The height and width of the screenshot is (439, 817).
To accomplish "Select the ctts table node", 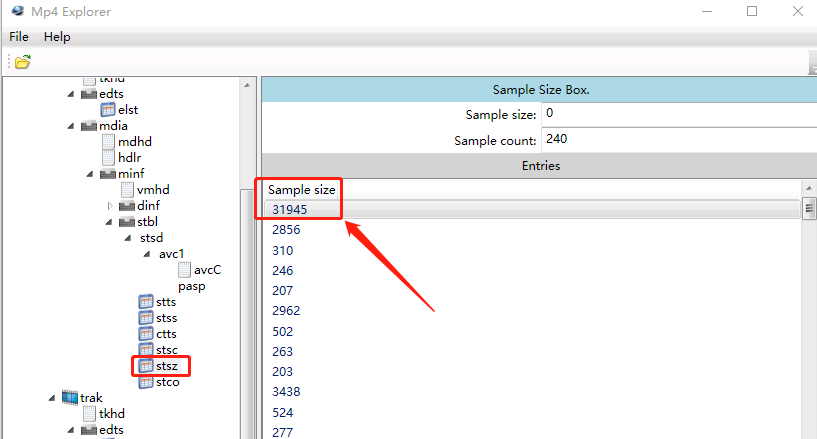I will [x=166, y=334].
